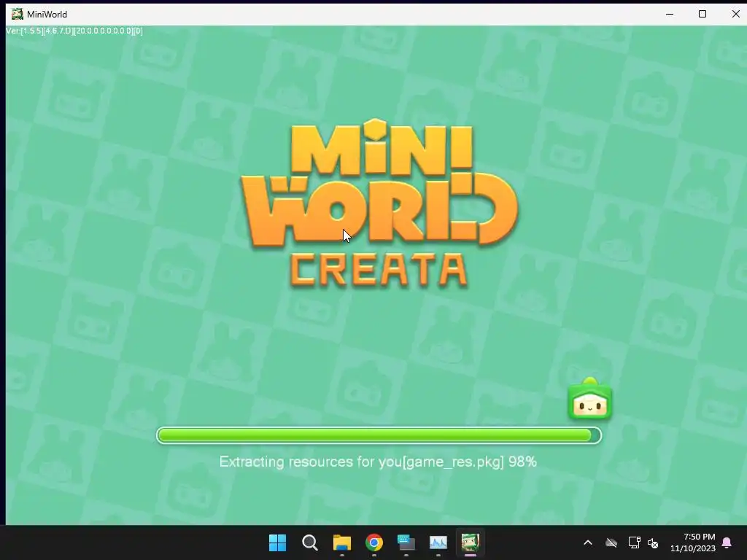Close the MiniWorld window
Screen dimensions: 747x560
tap(735, 14)
